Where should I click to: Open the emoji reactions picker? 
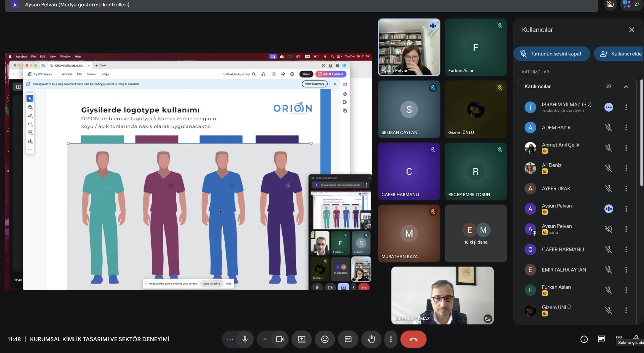[325, 339]
